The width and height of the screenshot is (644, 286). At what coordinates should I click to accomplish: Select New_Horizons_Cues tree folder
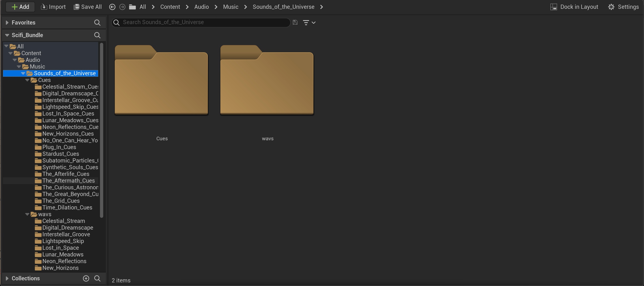[x=64, y=134]
